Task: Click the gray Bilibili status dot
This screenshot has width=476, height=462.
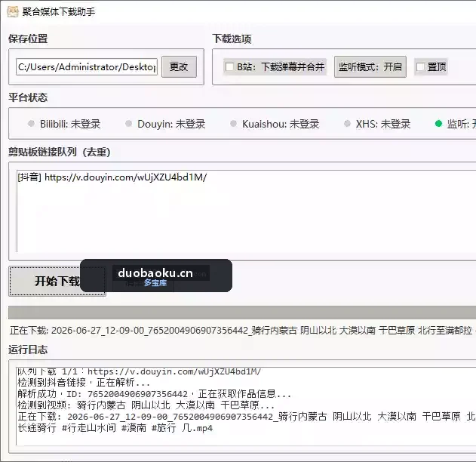Action: tap(31, 124)
